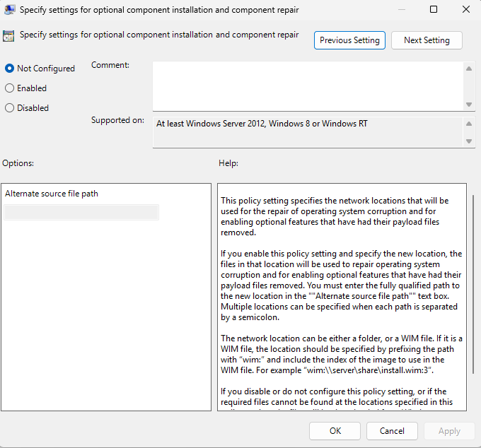The image size is (481, 448).
Task: Click help paragraph starting 'If you disable or do not configure'
Action: (337, 399)
